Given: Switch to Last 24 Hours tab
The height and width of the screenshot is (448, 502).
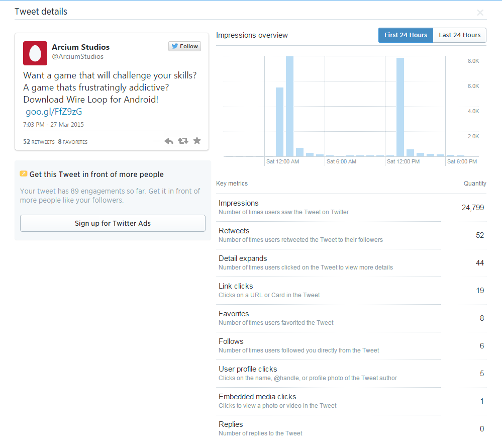Looking at the screenshot, I should tap(459, 35).
